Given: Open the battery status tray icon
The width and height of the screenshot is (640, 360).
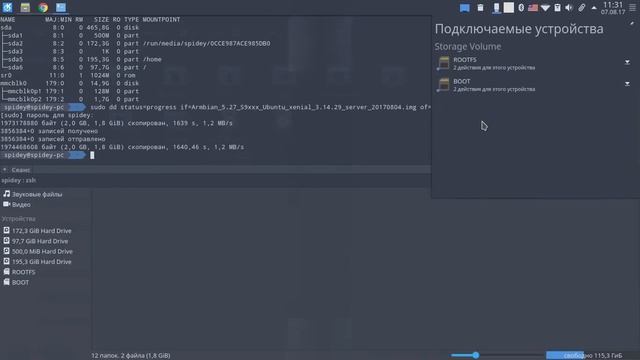Looking at the screenshot, I should (557, 7).
